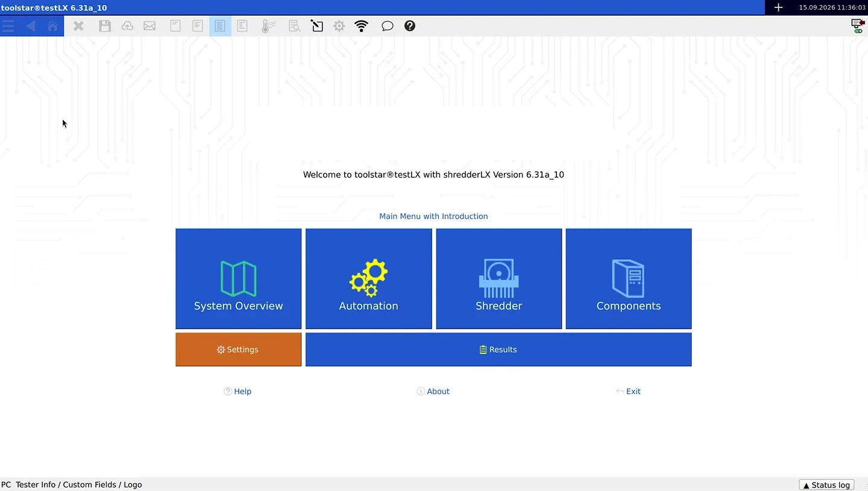
Task: Open the System Overview tile
Action: pos(239,279)
